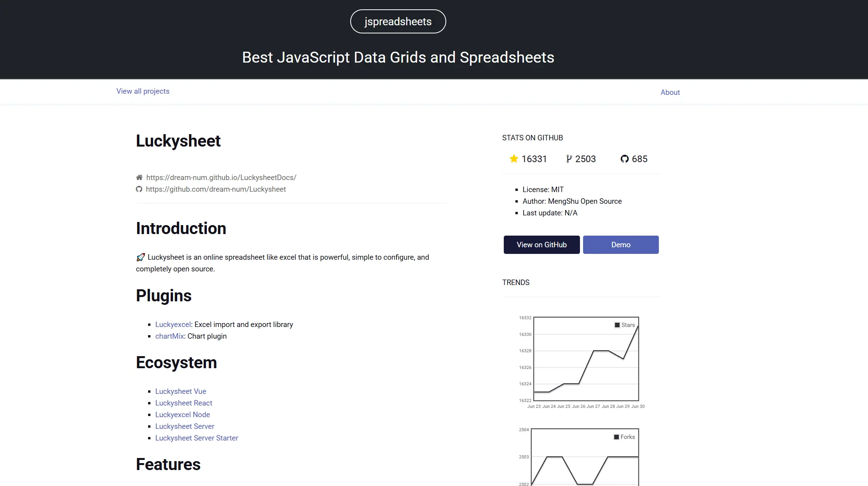The height and width of the screenshot is (486, 868).
Task: Open the About page
Action: click(x=670, y=92)
